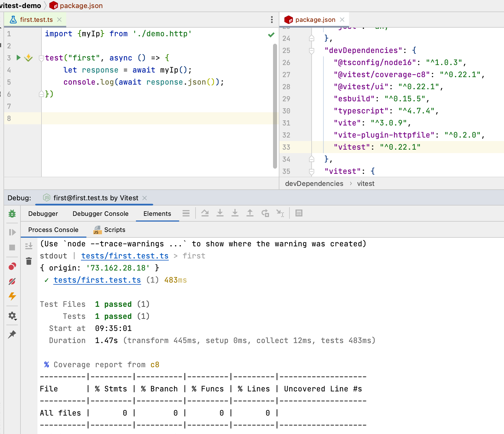Viewport: 504px width, 434px height.
Task: Click the package.json breadcrumb in the navigation bar
Action: click(81, 5)
